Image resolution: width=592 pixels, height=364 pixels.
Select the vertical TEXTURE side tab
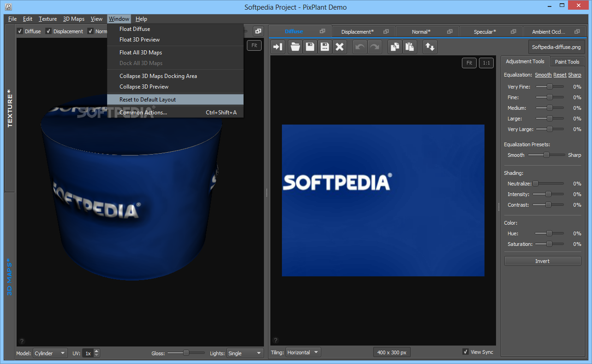[9, 108]
